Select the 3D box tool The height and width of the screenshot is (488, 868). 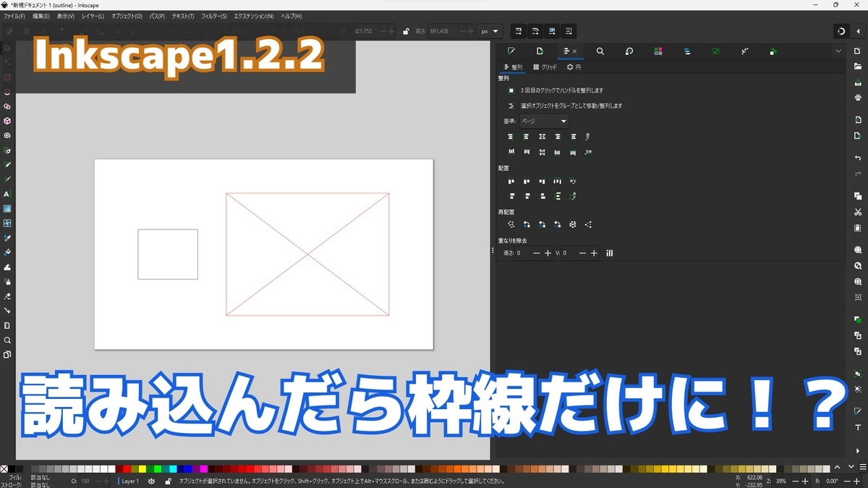pos(7,121)
